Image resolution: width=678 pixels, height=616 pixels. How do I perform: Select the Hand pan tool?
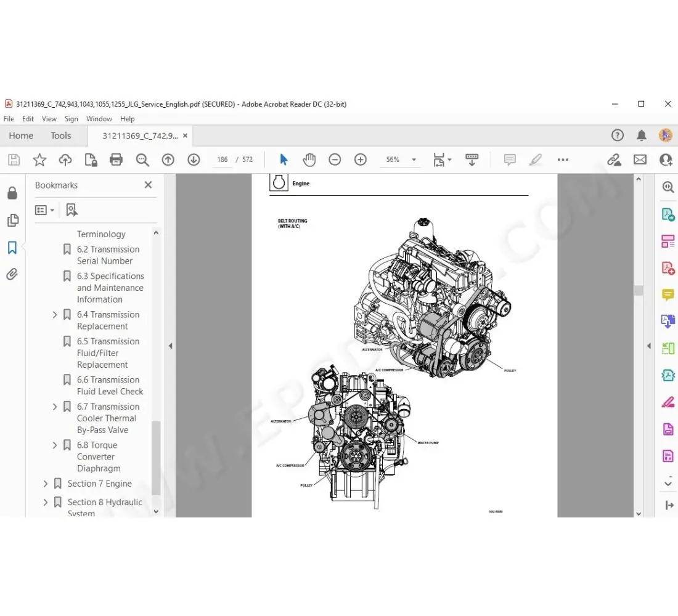click(x=309, y=160)
